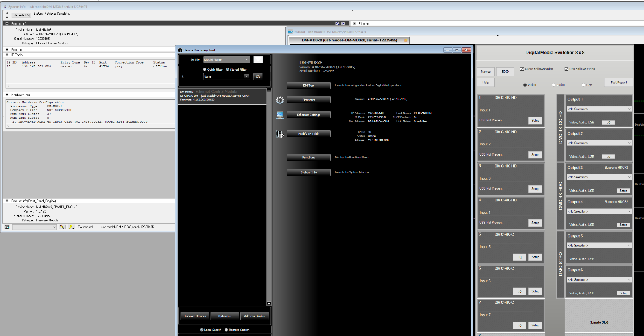Viewport: 644px width, 336px height.
Task: Open the EDID tab in DMTool
Action: (x=505, y=72)
